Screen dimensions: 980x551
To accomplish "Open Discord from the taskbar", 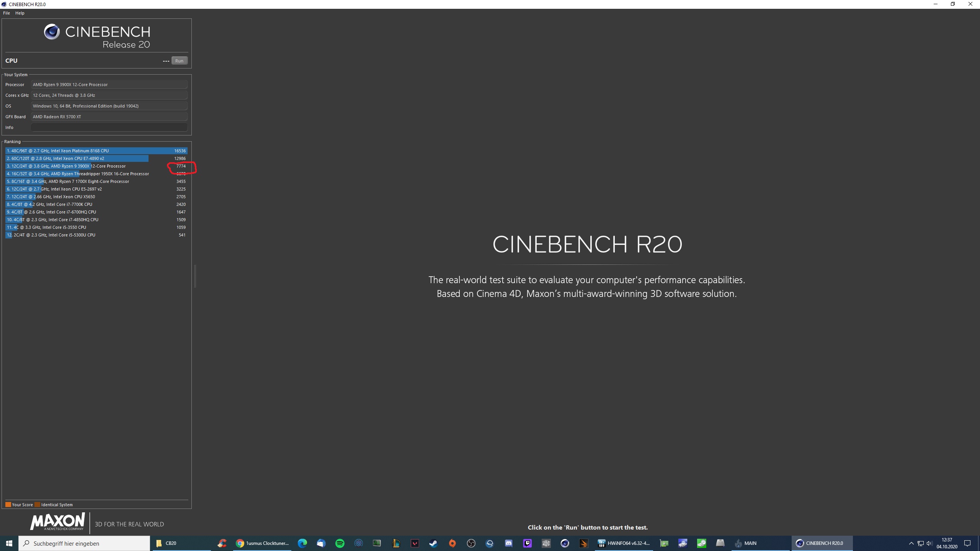I will (508, 543).
